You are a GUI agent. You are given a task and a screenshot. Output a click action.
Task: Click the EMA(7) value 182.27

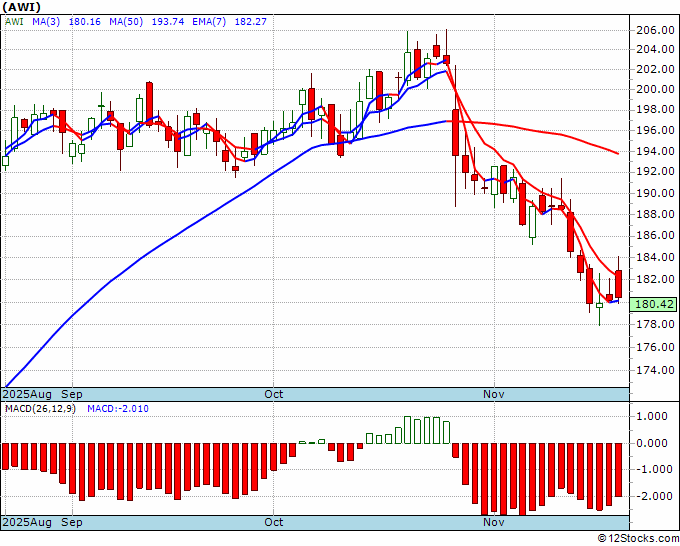250,21
